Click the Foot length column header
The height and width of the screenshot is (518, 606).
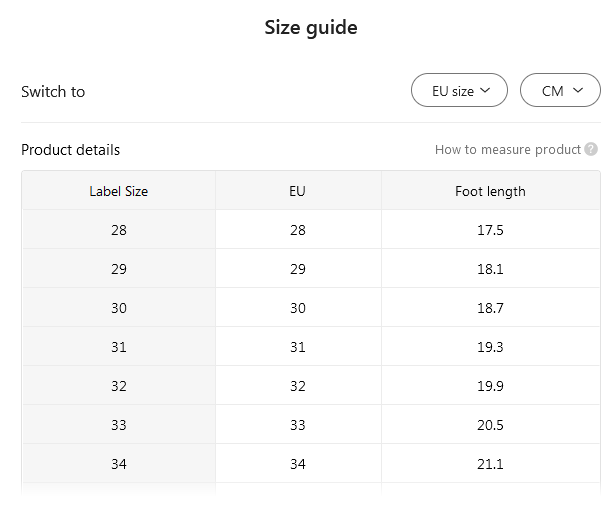click(x=490, y=191)
